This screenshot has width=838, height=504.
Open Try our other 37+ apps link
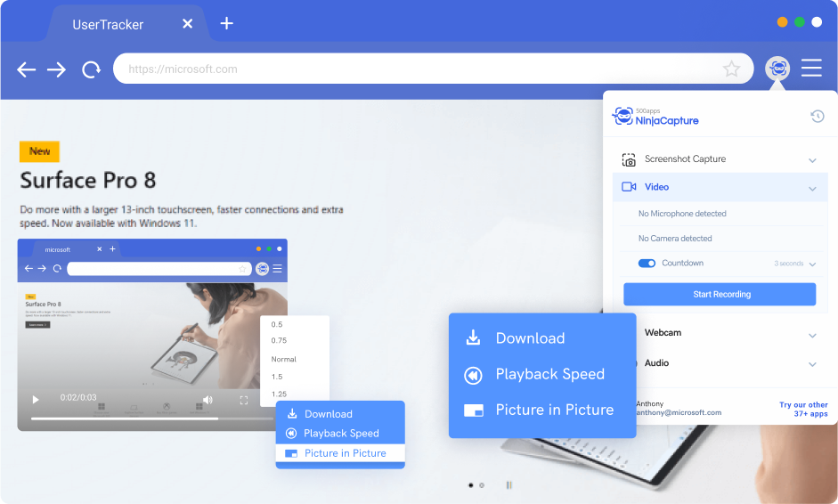click(802, 410)
